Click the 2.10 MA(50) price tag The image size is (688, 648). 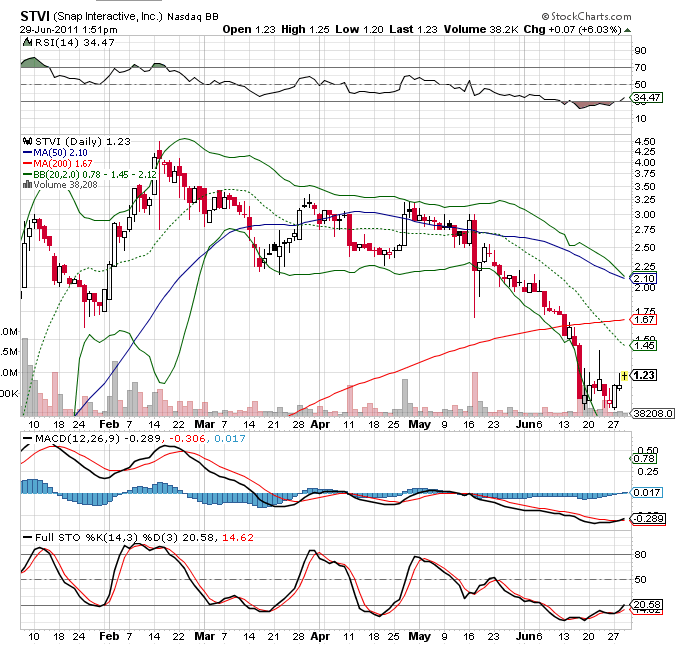(x=647, y=278)
